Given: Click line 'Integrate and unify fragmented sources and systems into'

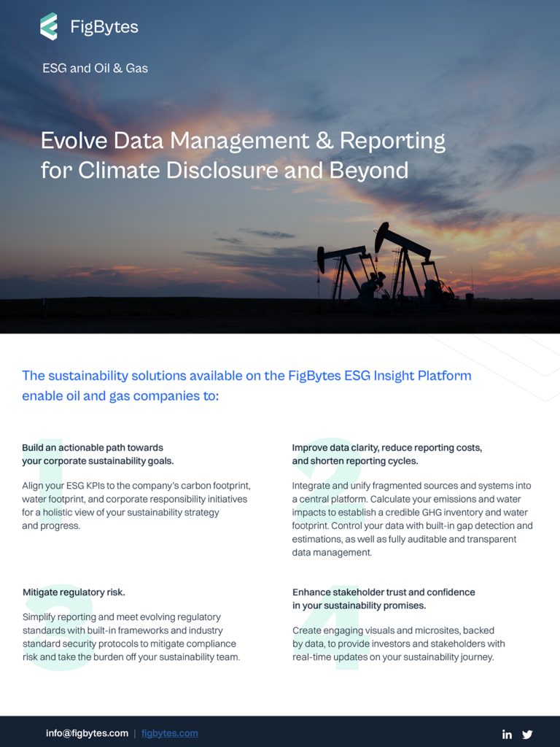Looking at the screenshot, I should click(x=411, y=485).
